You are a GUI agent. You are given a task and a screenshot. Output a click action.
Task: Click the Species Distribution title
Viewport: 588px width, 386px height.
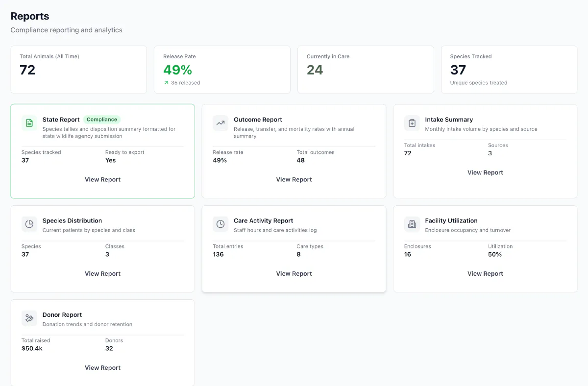pyautogui.click(x=73, y=221)
